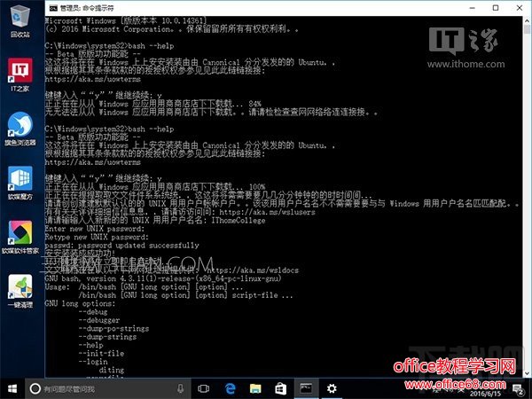Click the "--debugger" option line
This screenshot has height=399, width=532.
pyautogui.click(x=99, y=320)
